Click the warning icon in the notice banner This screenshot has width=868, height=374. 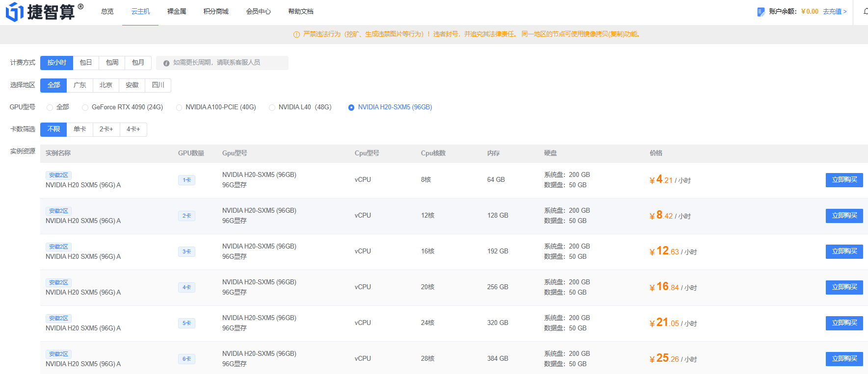pyautogui.click(x=296, y=34)
